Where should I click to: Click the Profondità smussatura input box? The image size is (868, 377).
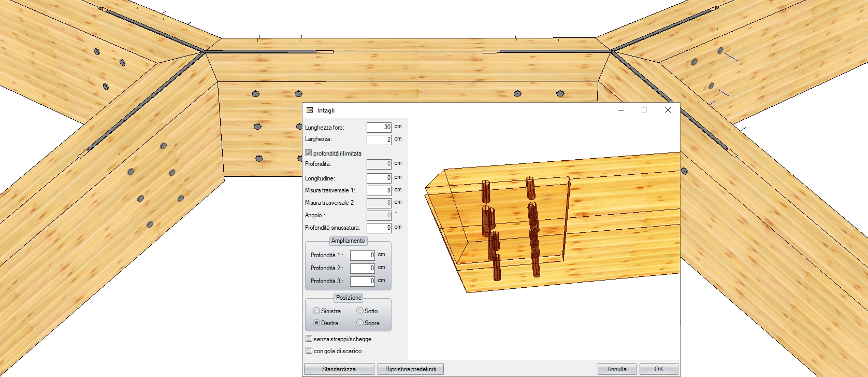pyautogui.click(x=379, y=228)
